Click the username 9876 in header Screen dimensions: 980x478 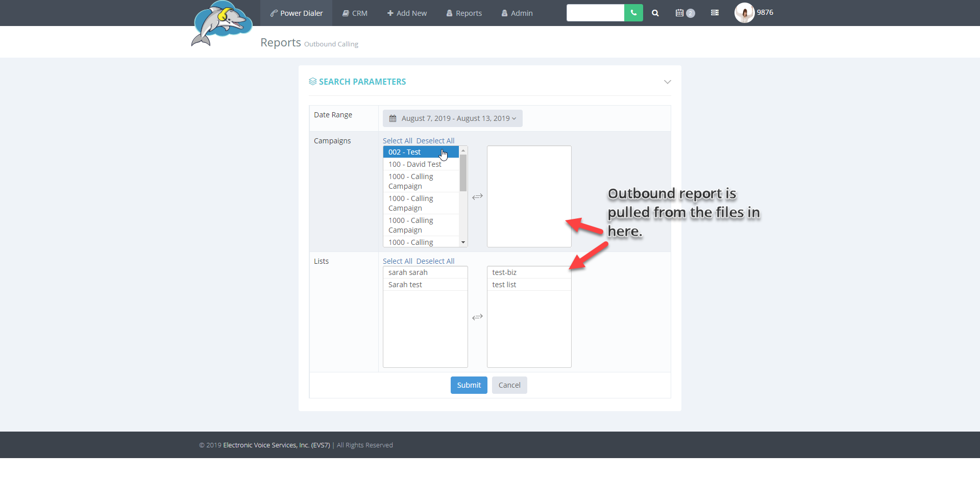pos(765,12)
